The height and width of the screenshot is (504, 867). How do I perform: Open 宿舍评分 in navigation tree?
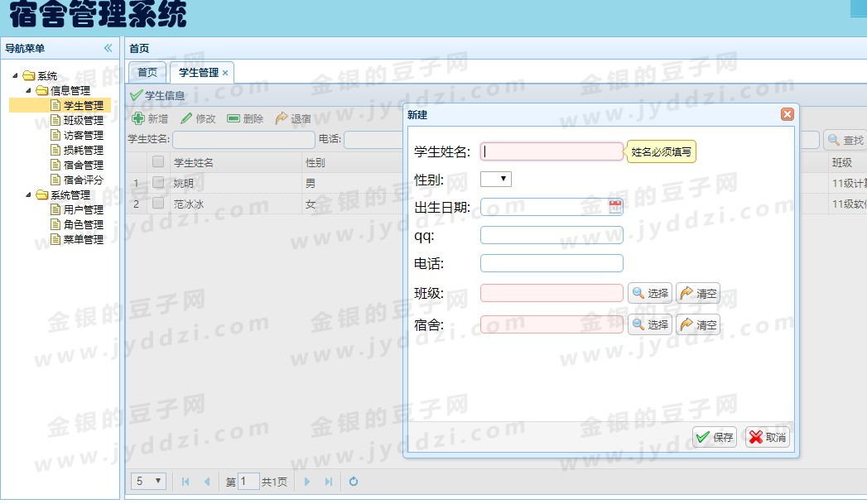pos(83,180)
